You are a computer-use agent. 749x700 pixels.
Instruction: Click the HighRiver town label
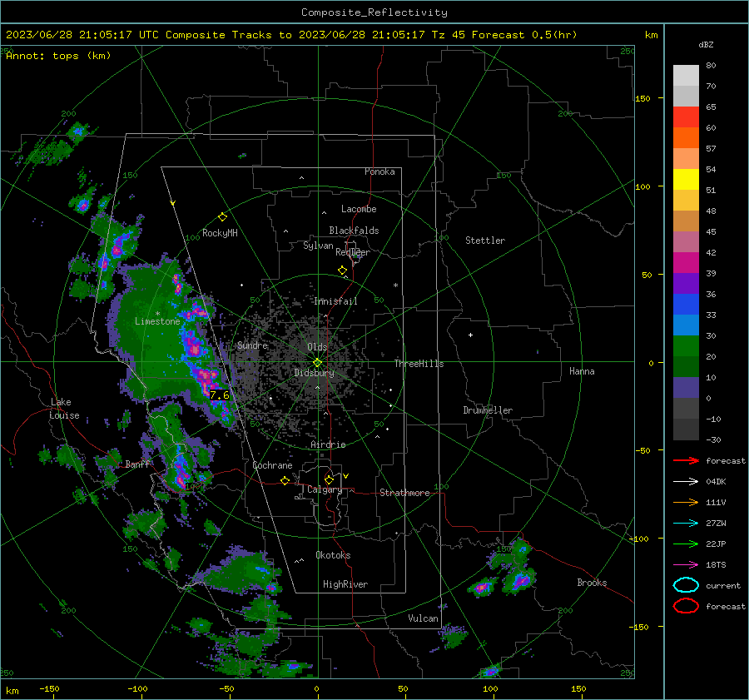345,584
